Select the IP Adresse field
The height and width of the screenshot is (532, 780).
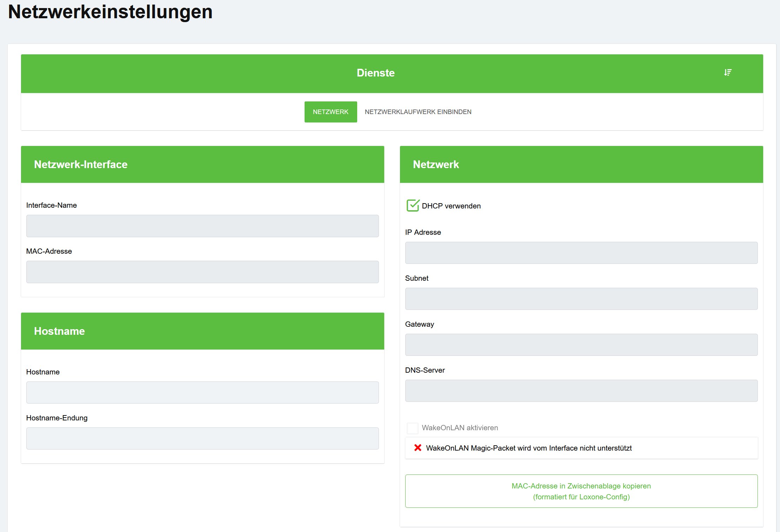click(581, 253)
